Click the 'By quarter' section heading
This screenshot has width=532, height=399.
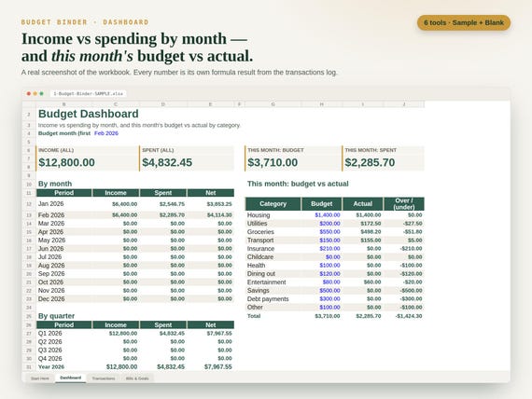tap(56, 316)
